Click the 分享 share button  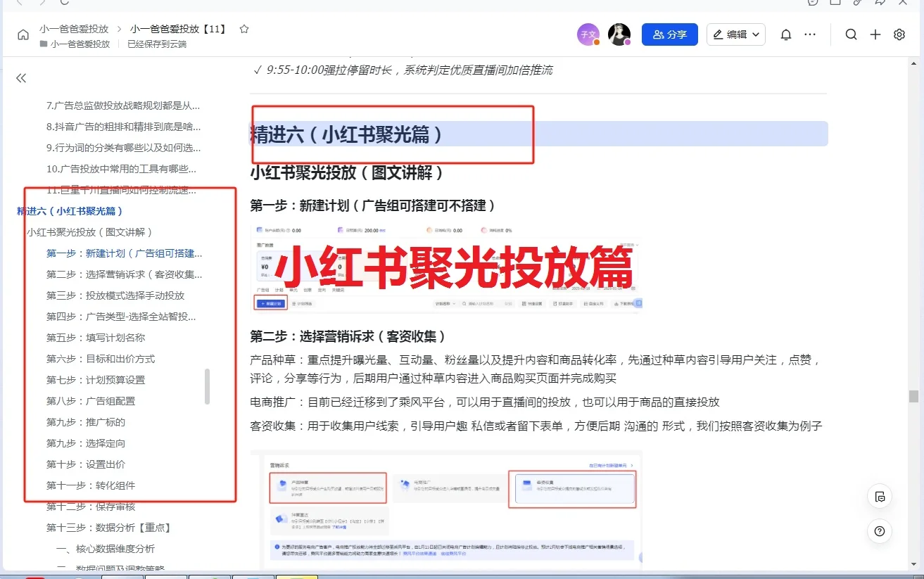pyautogui.click(x=670, y=34)
